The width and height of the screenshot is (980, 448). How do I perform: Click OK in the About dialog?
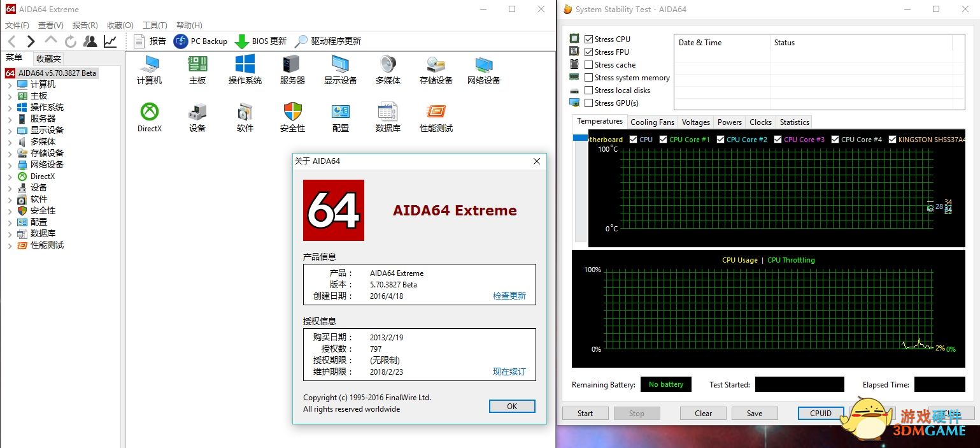click(x=512, y=406)
